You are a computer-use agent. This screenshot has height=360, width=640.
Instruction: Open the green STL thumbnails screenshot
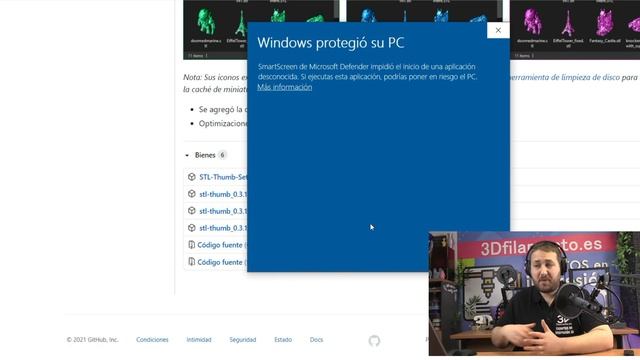tap(260, 29)
